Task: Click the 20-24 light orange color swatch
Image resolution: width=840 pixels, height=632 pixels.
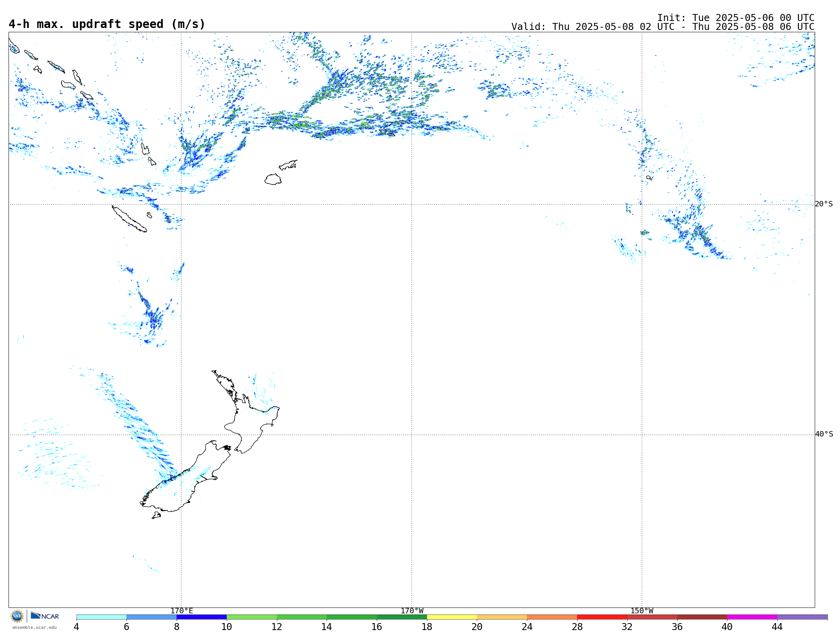Action: click(502, 617)
